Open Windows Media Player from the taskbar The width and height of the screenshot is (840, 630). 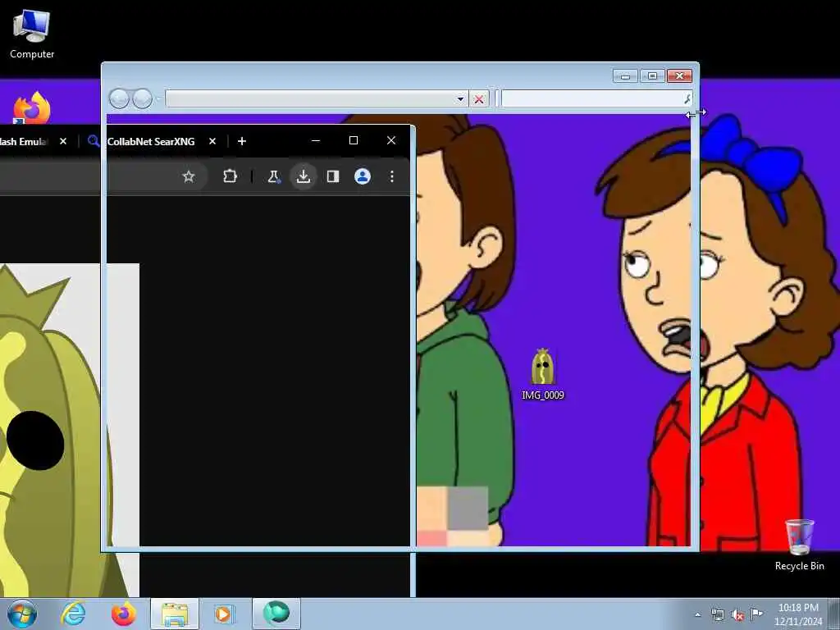coord(224,614)
